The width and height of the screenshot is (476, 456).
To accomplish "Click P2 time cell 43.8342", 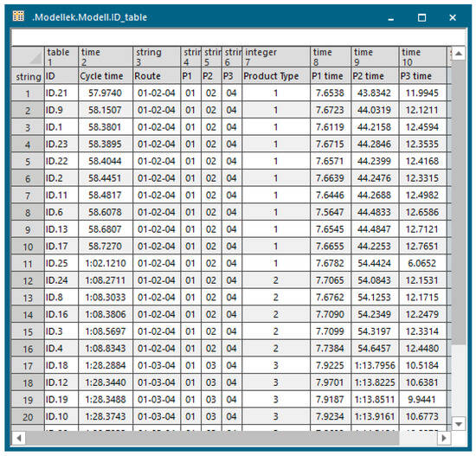I will click(375, 93).
